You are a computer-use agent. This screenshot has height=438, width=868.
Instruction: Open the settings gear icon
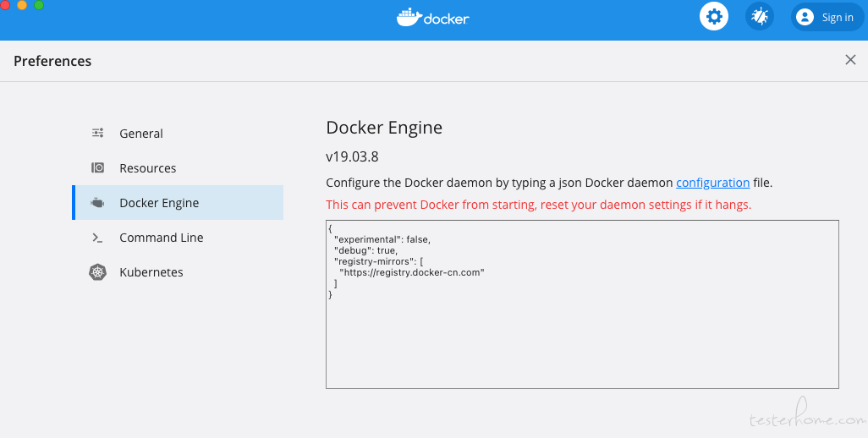(x=714, y=17)
